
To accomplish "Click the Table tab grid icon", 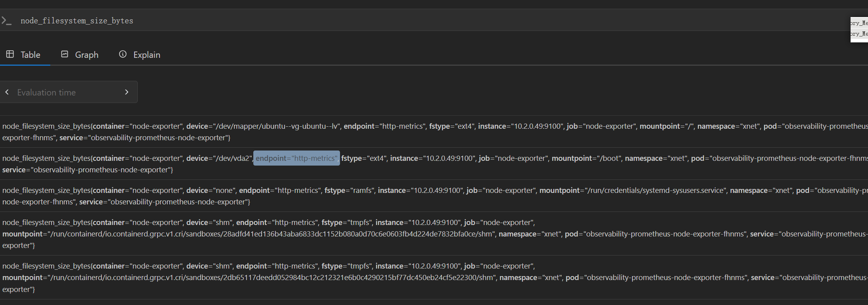I will pos(10,54).
